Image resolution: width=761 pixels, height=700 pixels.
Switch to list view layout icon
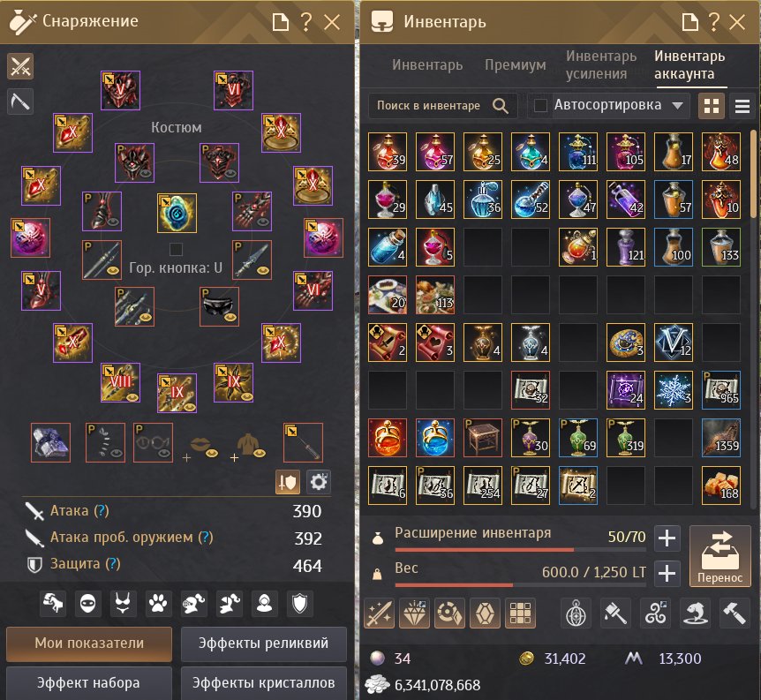tap(742, 106)
